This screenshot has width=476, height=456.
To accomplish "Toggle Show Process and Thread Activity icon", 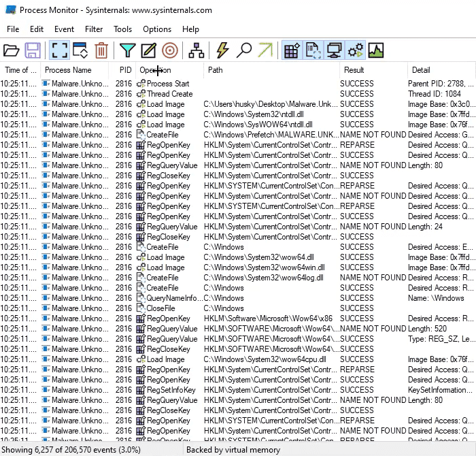I will coord(356,50).
